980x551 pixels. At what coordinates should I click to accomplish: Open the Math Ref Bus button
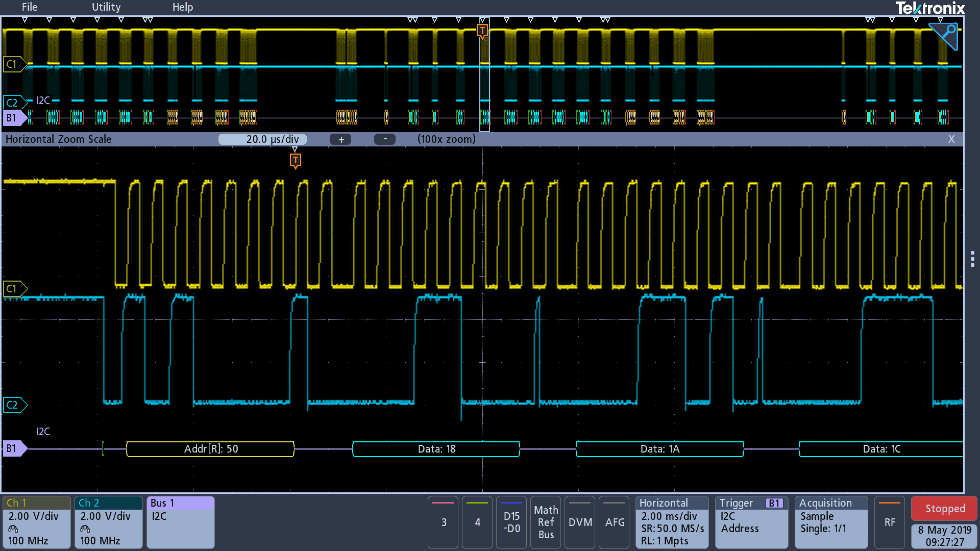click(x=546, y=522)
